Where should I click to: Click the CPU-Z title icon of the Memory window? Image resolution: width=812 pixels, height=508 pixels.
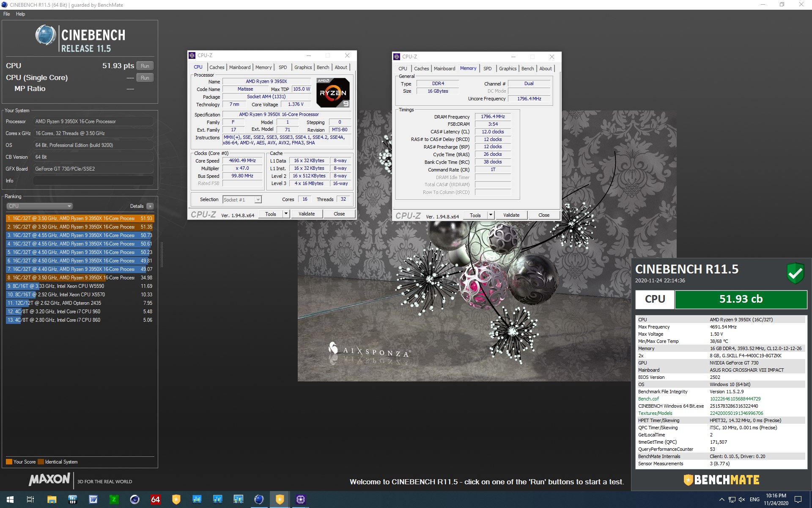(396, 57)
